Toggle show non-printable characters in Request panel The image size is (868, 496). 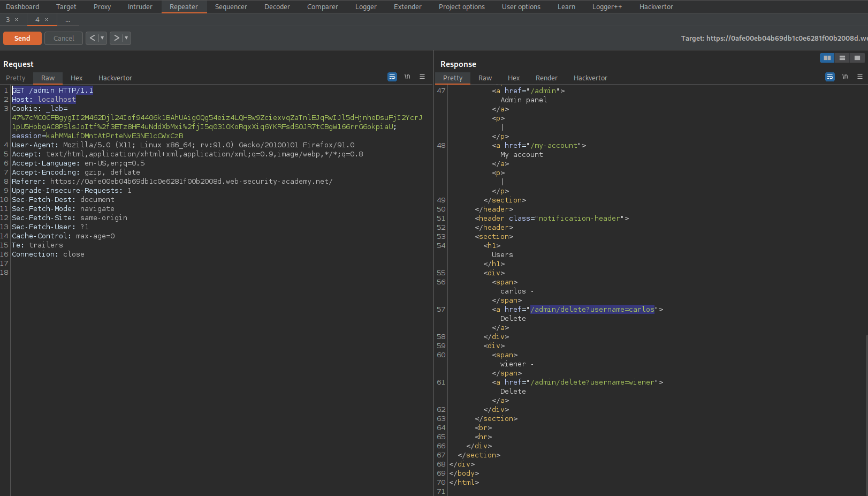pyautogui.click(x=407, y=77)
